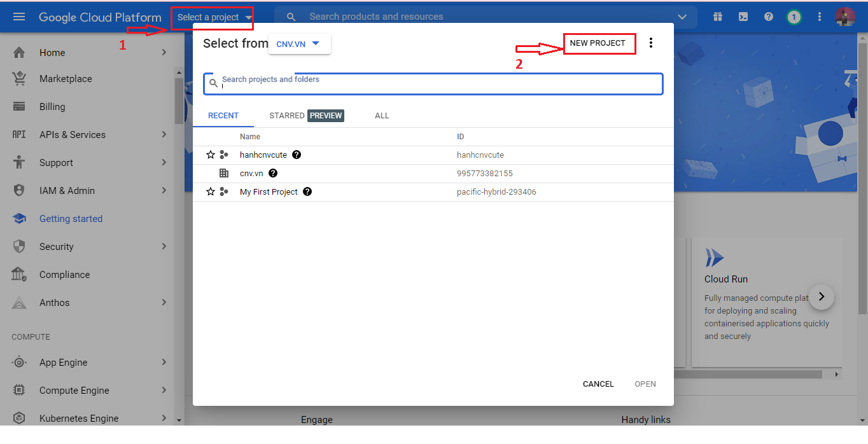
Task: Open the My First Project link
Action: tap(269, 191)
